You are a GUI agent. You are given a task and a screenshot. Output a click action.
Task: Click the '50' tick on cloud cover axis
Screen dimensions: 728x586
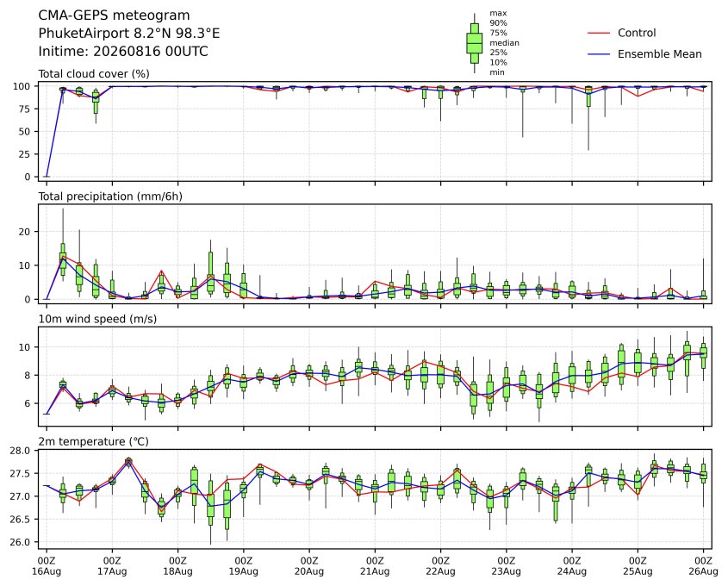(x=26, y=132)
